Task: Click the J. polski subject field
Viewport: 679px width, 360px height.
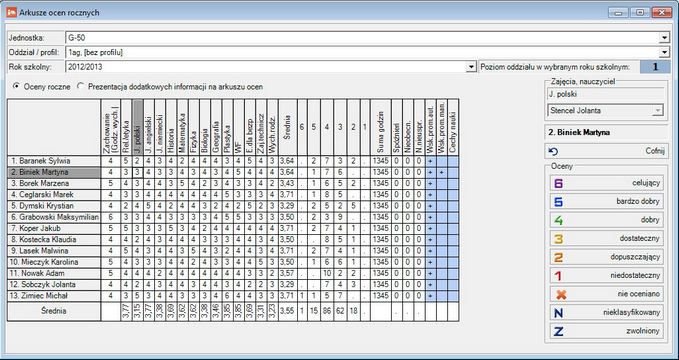Action: pyautogui.click(x=606, y=94)
